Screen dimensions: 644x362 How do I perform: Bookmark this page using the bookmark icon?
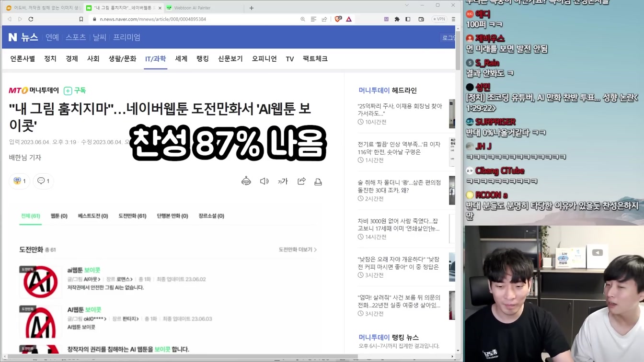81,19
